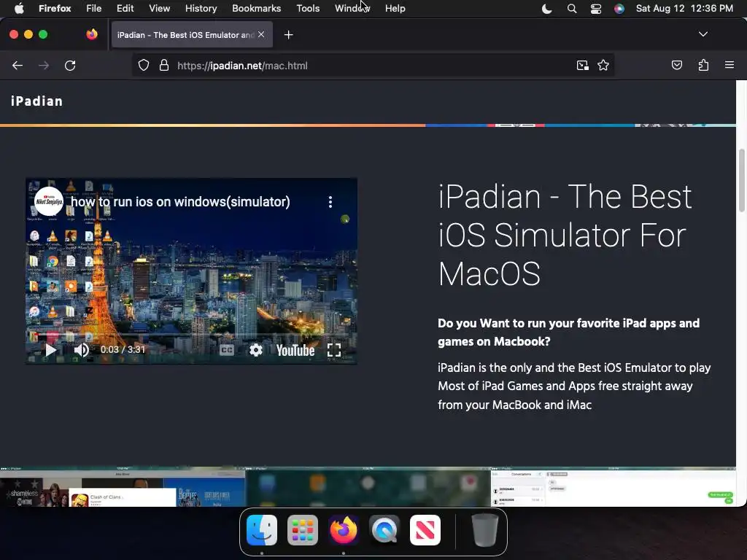
Task: Open the Help menu
Action: tap(395, 8)
